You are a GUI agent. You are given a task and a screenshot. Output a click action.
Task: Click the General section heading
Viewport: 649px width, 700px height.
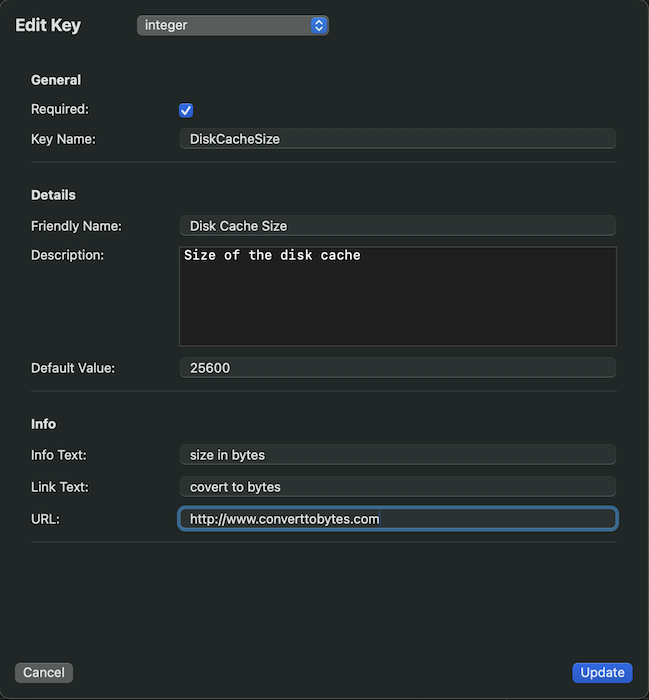pyautogui.click(x=56, y=80)
